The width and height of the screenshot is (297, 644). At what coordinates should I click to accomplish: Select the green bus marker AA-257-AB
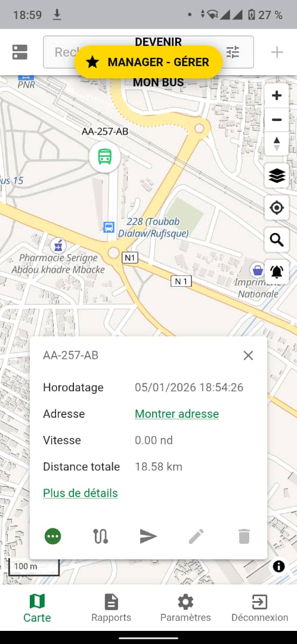tap(105, 156)
